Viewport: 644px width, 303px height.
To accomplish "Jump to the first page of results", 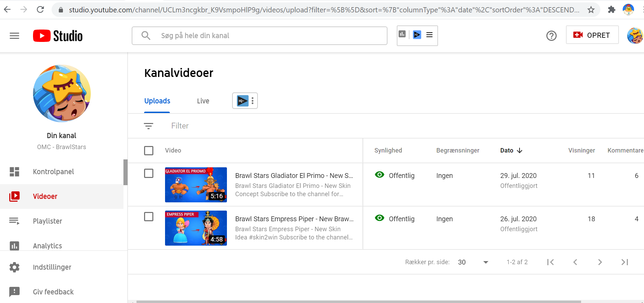I will (x=550, y=262).
